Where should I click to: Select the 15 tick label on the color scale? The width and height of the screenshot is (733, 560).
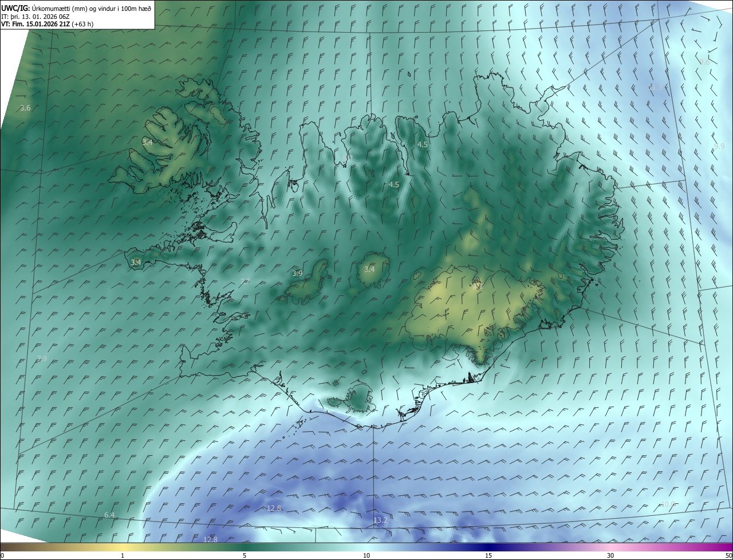488,556
